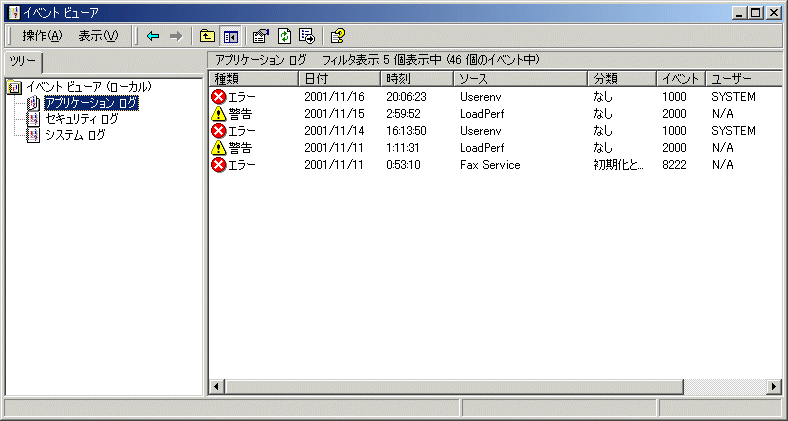The image size is (788, 421).
Task: Click time 0:53:10 cell
Action: [x=403, y=165]
